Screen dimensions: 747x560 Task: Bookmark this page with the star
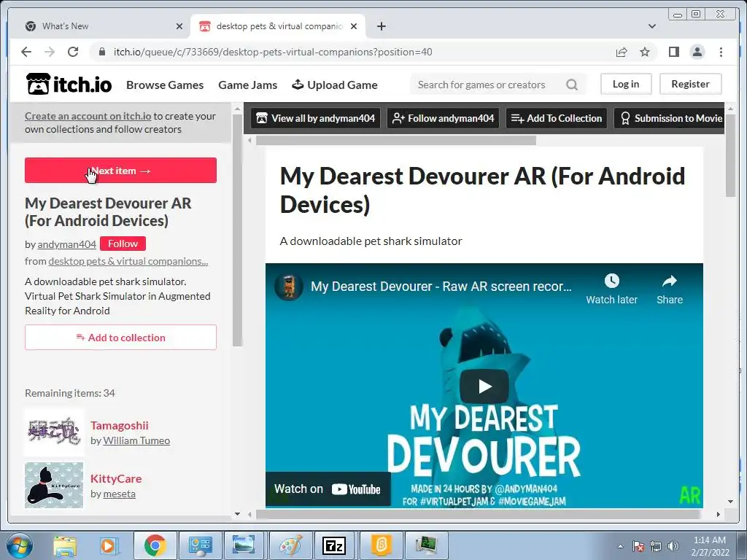(645, 52)
